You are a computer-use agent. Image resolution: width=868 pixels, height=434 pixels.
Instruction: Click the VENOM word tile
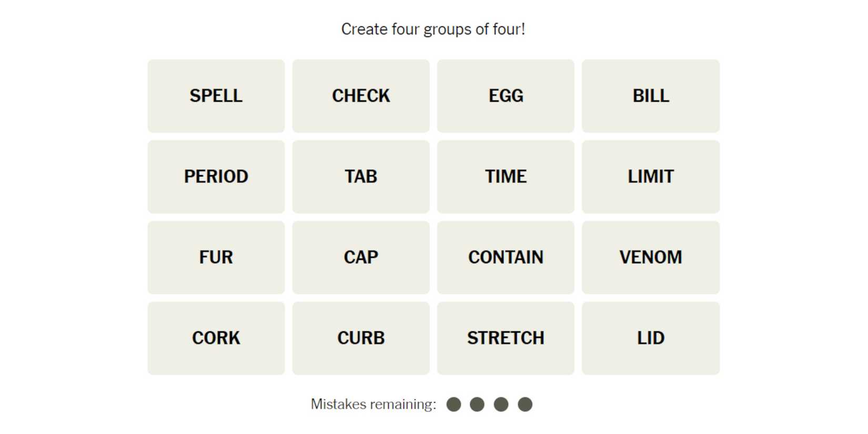click(x=651, y=257)
